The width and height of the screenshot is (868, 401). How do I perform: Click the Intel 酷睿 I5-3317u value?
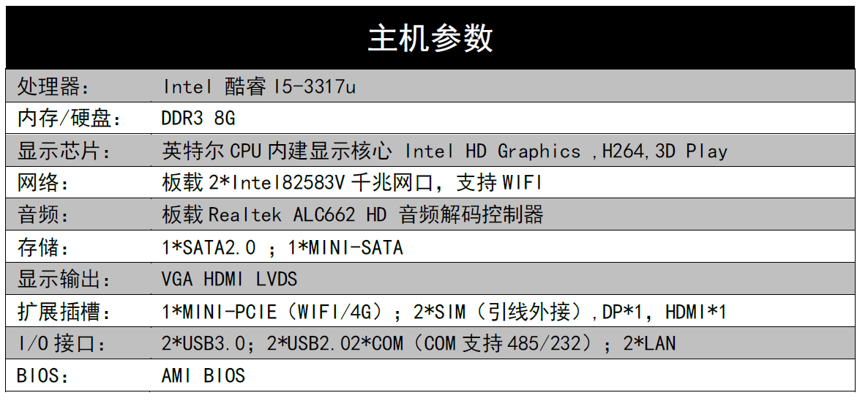point(260,87)
